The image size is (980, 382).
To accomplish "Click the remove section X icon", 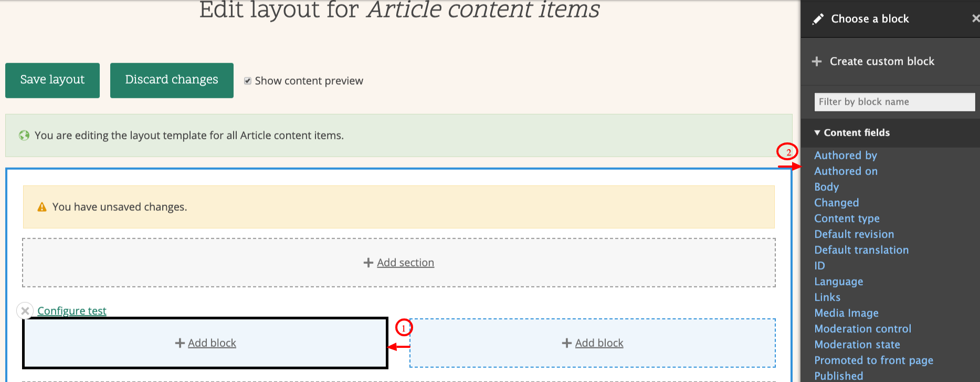I will point(25,311).
